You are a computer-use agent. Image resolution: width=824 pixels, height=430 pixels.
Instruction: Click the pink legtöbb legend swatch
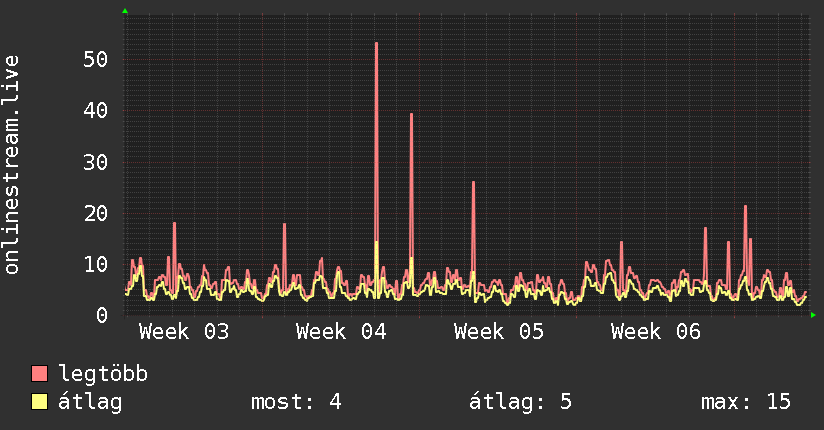pyautogui.click(x=39, y=373)
